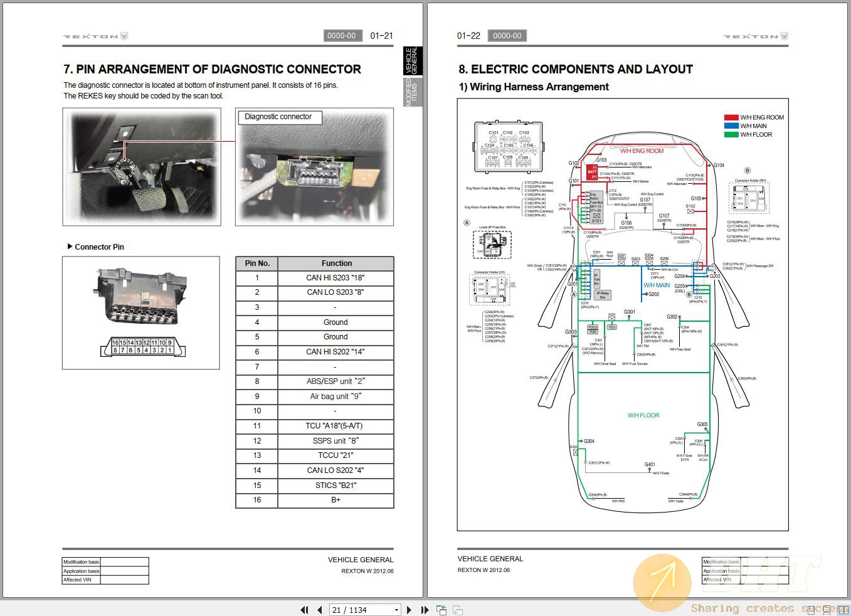This screenshot has width=851, height=616.
Task: Click the W/H FLOOR label in car diagram
Action: point(643,415)
